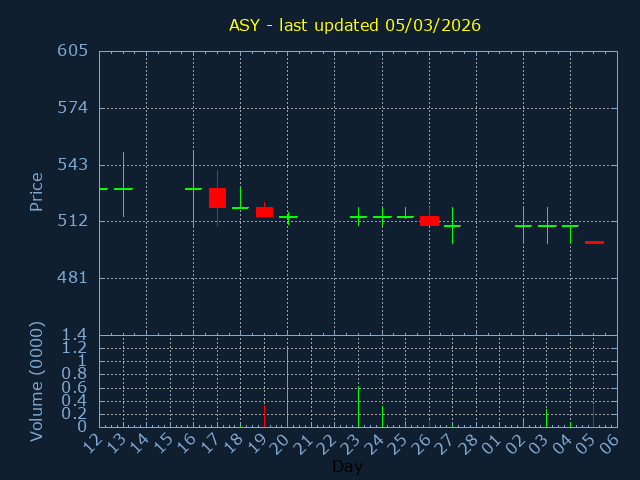640x480 pixels.
Task: Select the red candle on day 19
Action: tap(264, 212)
